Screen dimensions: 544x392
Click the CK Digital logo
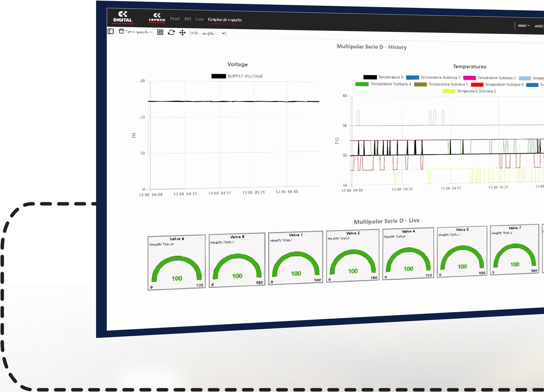click(123, 17)
